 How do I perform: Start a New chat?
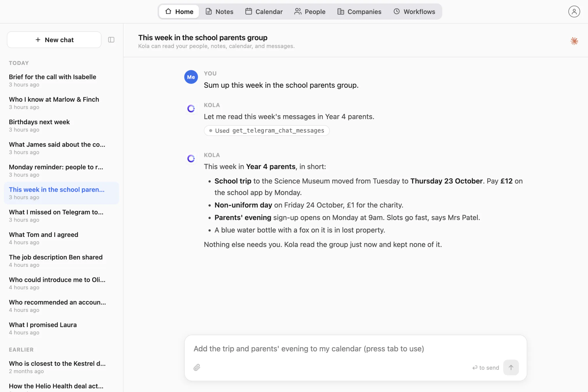pyautogui.click(x=54, y=40)
